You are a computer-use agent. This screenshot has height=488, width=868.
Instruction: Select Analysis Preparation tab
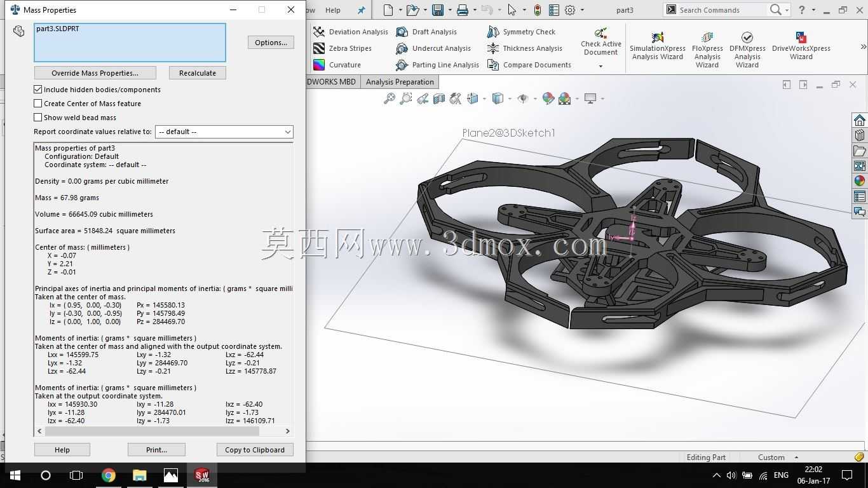pos(400,82)
